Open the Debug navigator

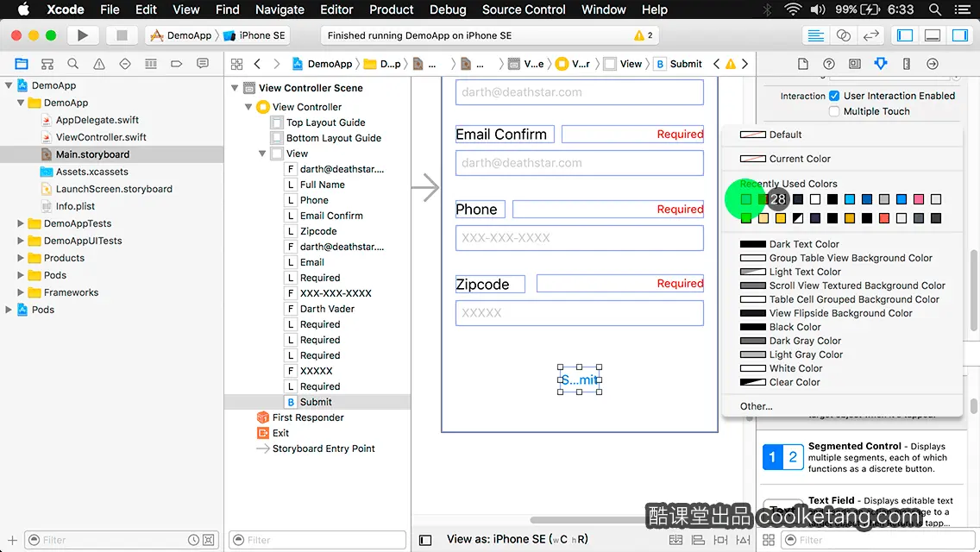click(x=151, y=64)
